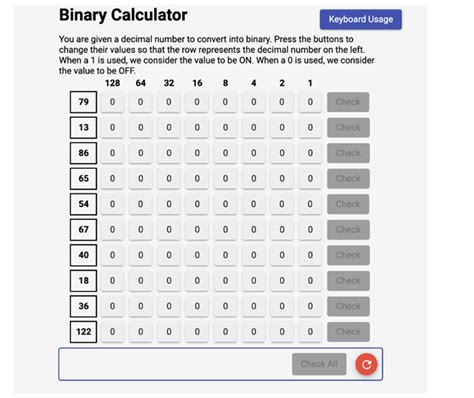Screen dimensions: 474x398
Task: Toggle the 8 bit in row 13
Action: click(x=225, y=127)
